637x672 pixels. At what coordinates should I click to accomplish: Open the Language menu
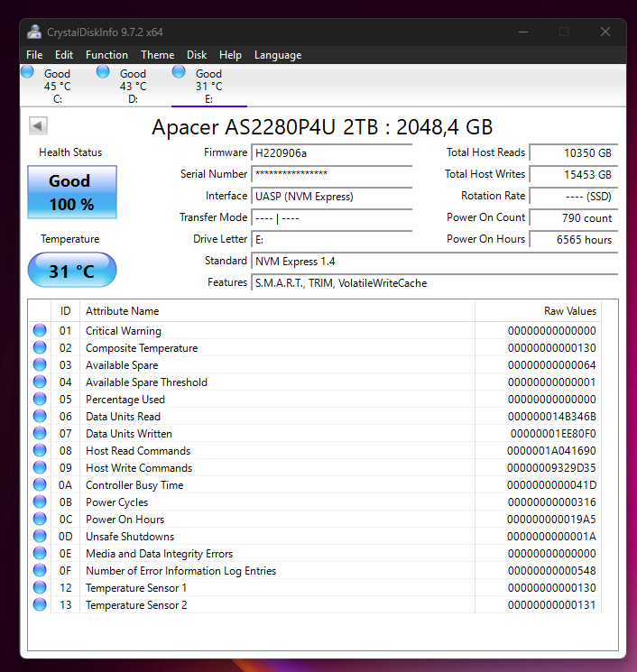(x=278, y=55)
